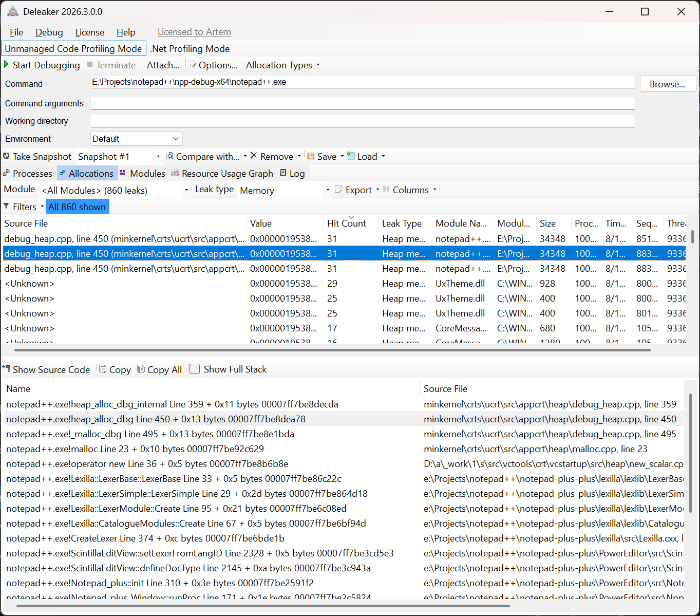Click into the Working directory field
Screen dimensions: 700x616
coord(363,121)
